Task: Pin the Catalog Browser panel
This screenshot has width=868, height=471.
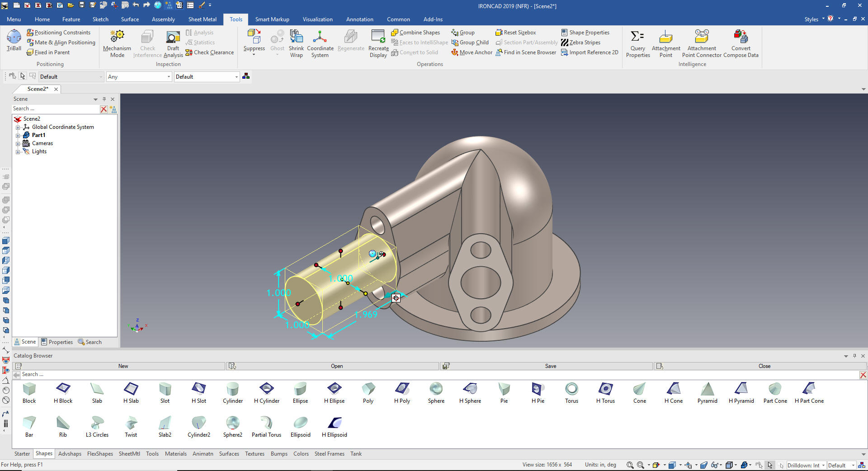Action: pyautogui.click(x=854, y=356)
